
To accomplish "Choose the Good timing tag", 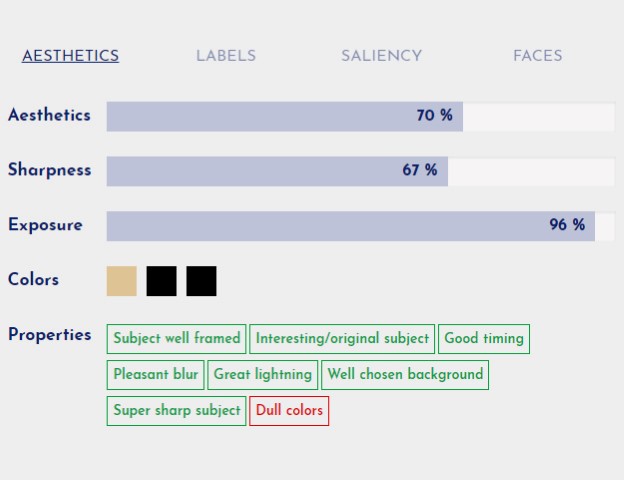I will tap(484, 339).
